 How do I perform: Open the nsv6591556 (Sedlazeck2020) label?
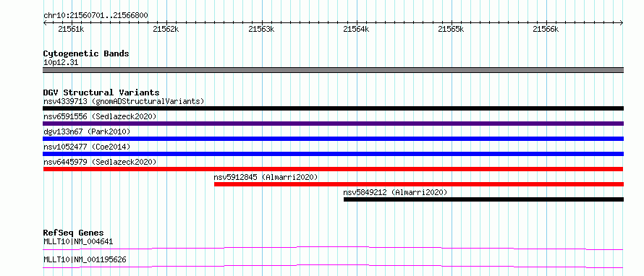click(100, 116)
